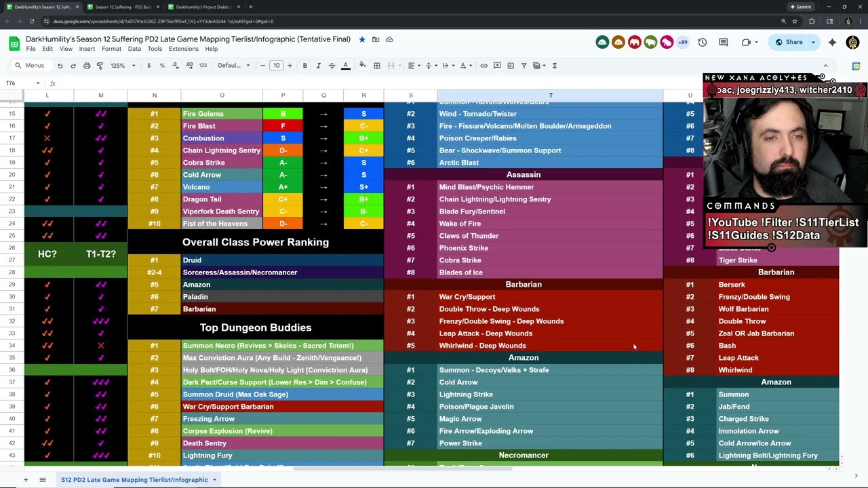
Task: Select the Overall Class Power Ranking cell
Action: pyautogui.click(x=256, y=242)
